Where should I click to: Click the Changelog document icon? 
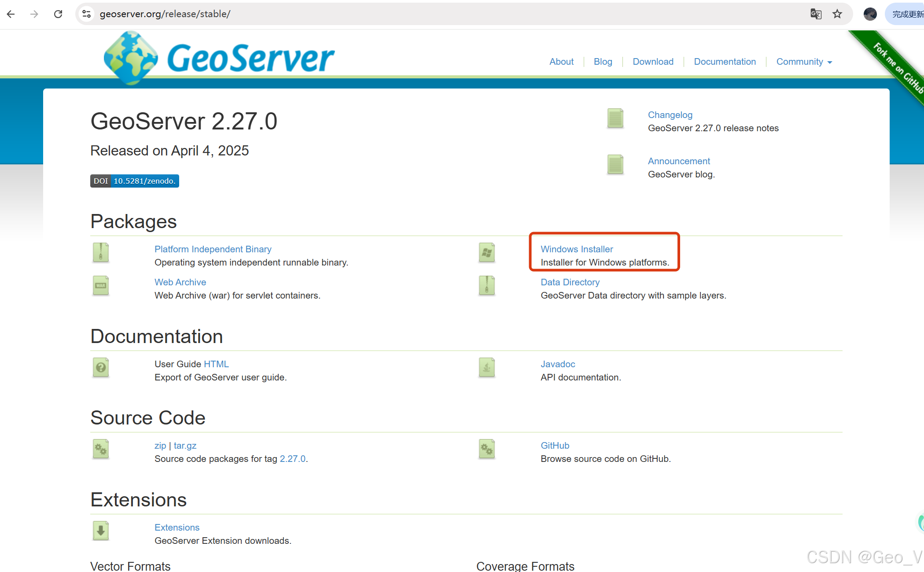pos(615,118)
